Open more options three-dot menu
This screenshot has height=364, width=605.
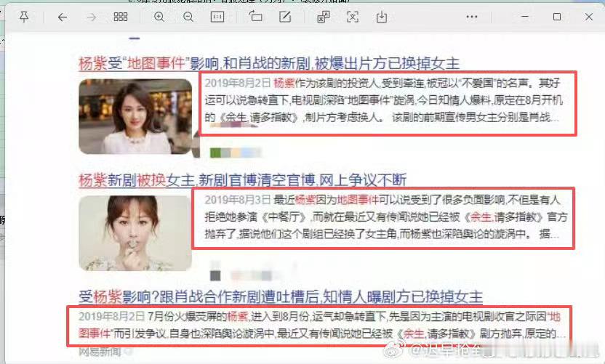pyautogui.click(x=471, y=17)
